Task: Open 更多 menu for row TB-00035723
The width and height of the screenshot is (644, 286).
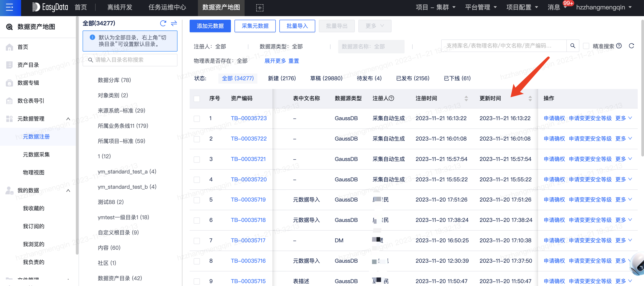Action: (624, 118)
